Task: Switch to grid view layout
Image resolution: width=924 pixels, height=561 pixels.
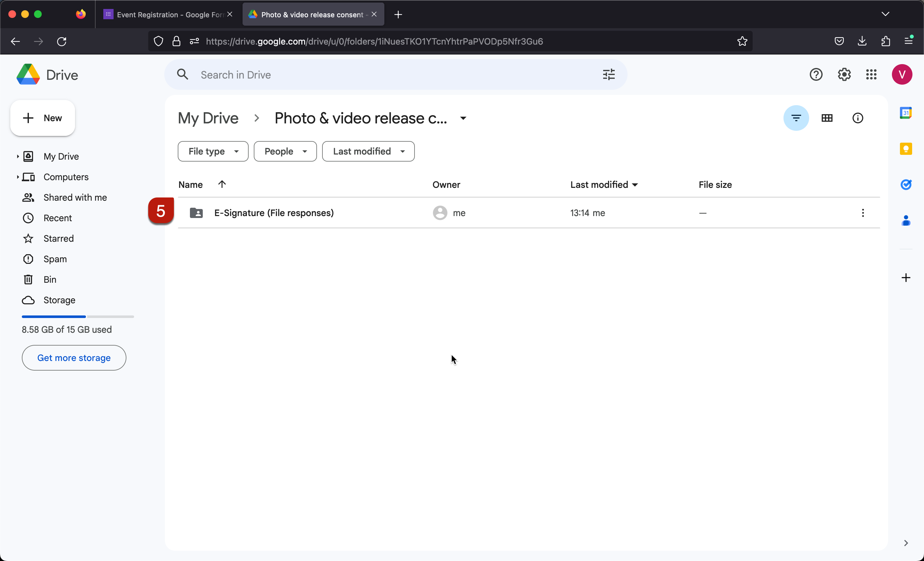Action: [x=827, y=118]
